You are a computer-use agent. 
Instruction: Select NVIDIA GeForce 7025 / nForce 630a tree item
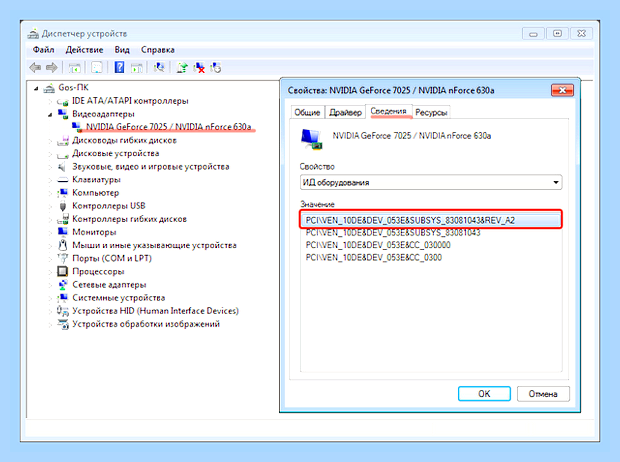pyautogui.click(x=169, y=127)
